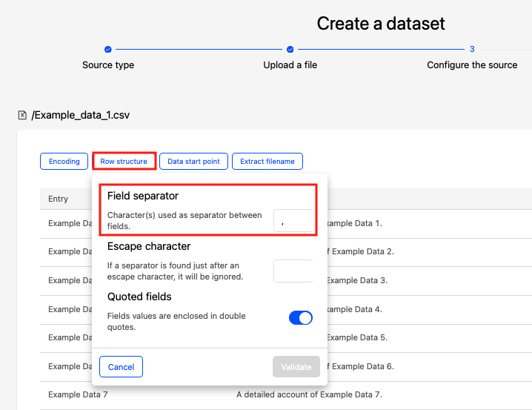The image size is (532, 410).
Task: Select the step 3 number indicator
Action: click(472, 49)
